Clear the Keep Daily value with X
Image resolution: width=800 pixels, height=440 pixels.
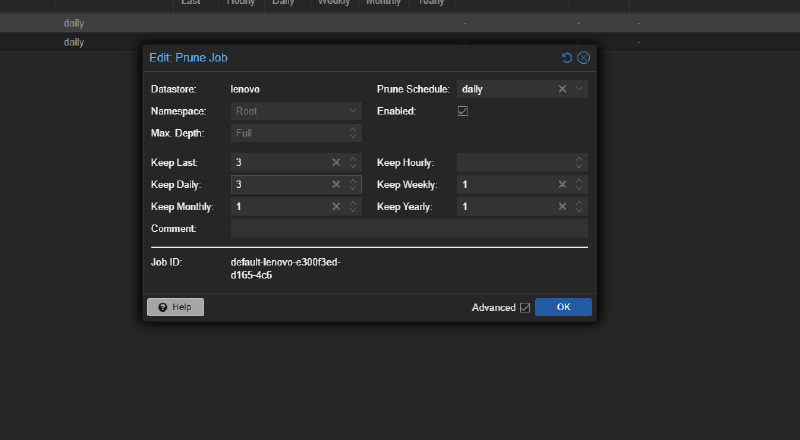click(336, 184)
